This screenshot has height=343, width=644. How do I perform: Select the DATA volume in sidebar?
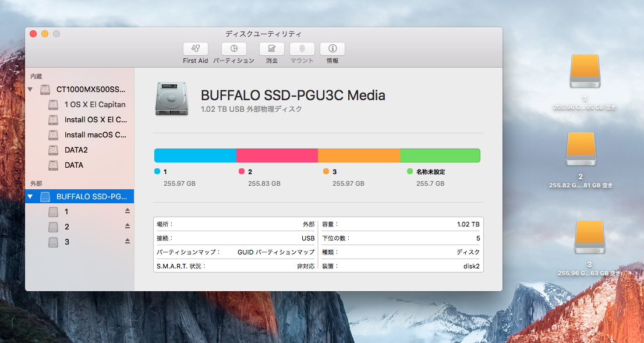[73, 165]
